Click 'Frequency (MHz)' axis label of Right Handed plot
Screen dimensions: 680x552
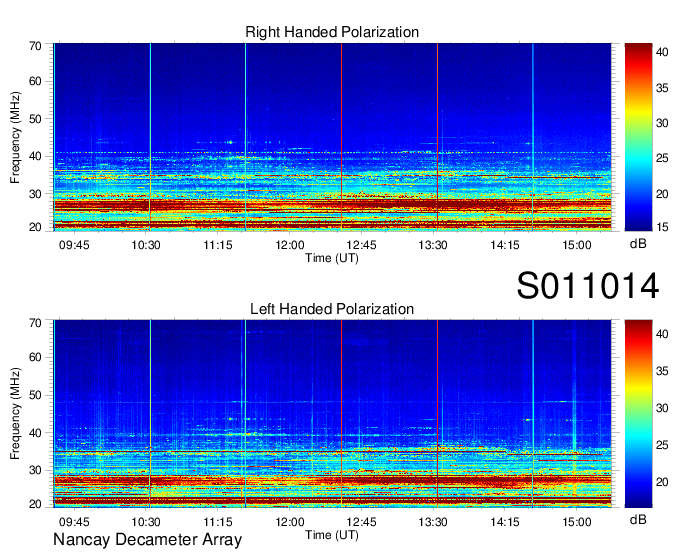point(15,137)
